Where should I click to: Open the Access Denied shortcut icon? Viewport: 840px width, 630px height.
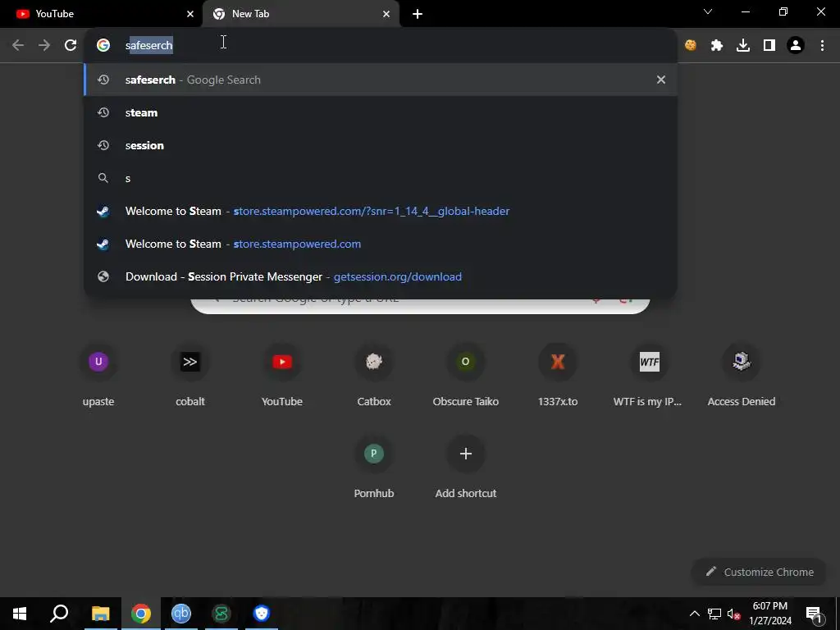(742, 362)
